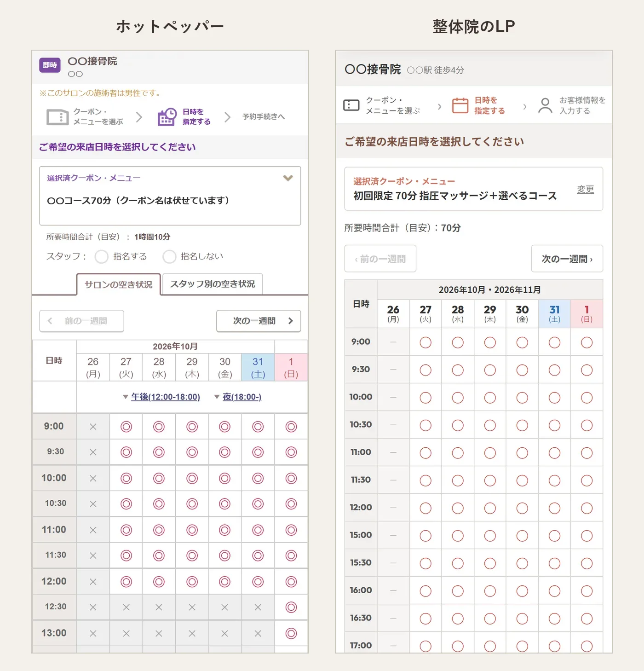Choose the 12:00 slot on 28 (水) in 整体院のLP
Screen dimensions: 644x671
click(458, 508)
